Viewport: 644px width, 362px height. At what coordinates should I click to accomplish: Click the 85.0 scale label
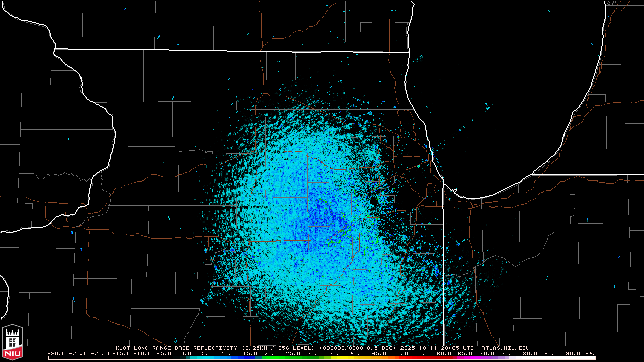(551, 354)
